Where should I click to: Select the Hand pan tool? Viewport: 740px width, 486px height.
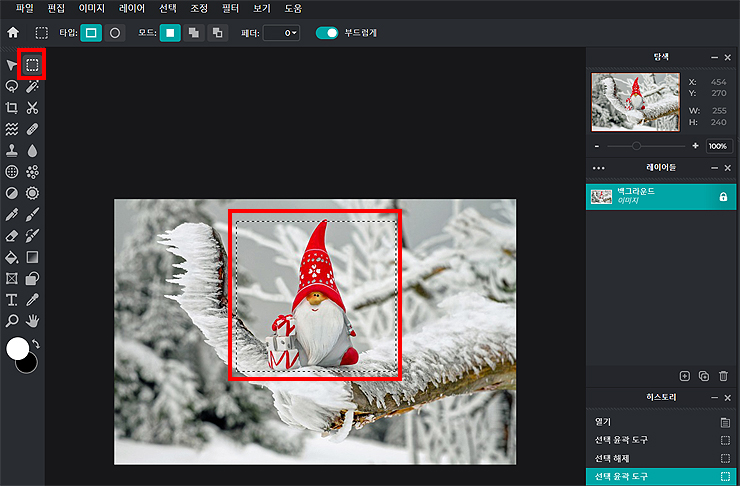(x=32, y=321)
